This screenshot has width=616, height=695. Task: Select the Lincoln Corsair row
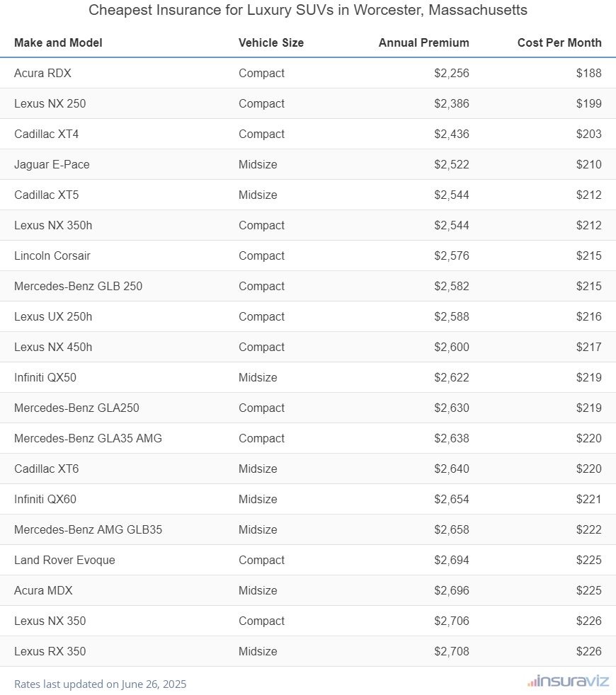(52, 255)
